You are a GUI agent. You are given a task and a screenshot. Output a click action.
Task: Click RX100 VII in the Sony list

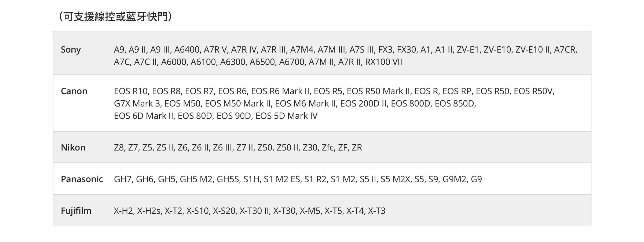[383, 62]
